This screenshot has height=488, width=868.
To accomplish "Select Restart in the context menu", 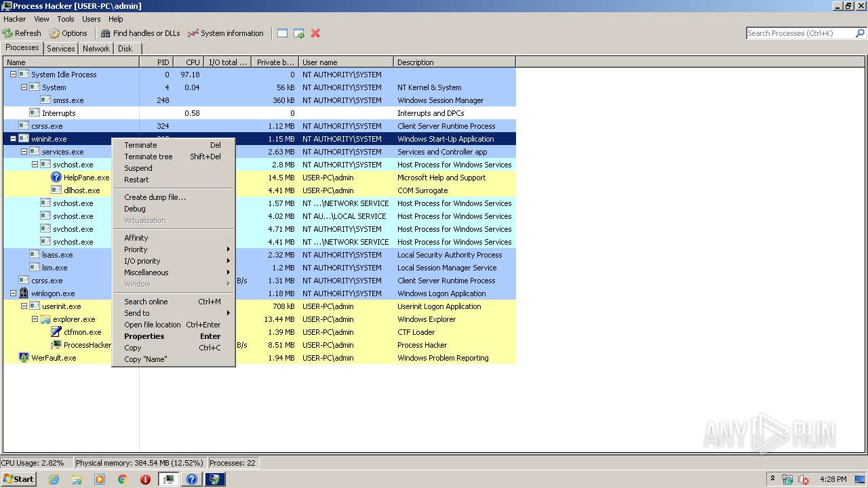I will click(x=174, y=180).
